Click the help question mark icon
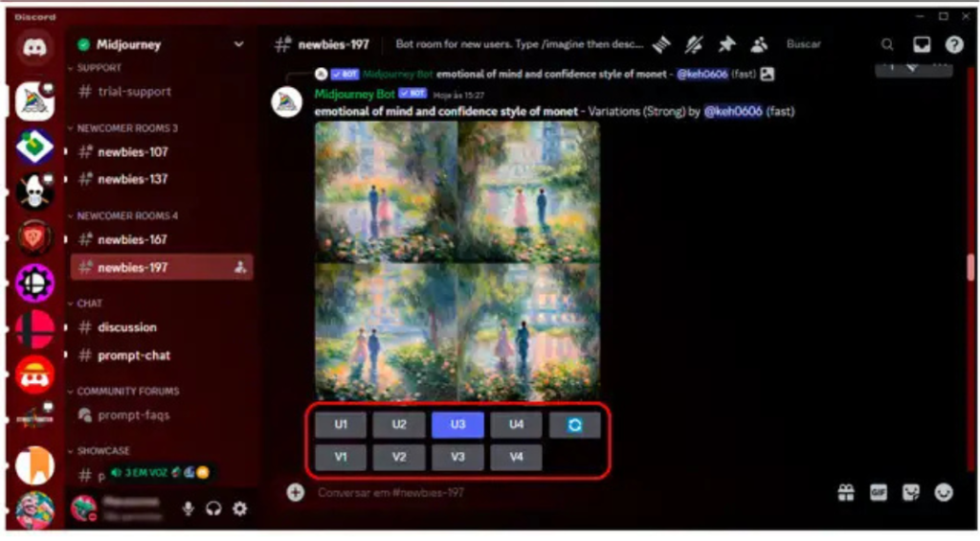The width and height of the screenshot is (980, 541). 953,45
